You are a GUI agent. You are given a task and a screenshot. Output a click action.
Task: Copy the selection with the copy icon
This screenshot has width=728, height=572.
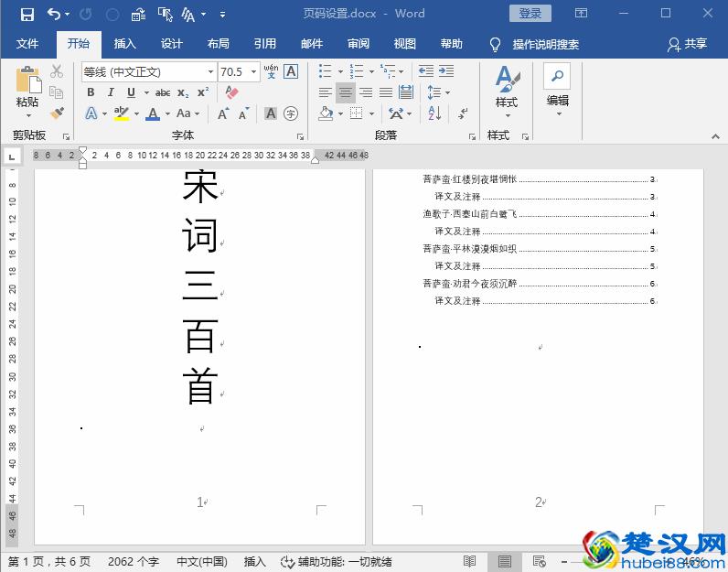click(57, 92)
